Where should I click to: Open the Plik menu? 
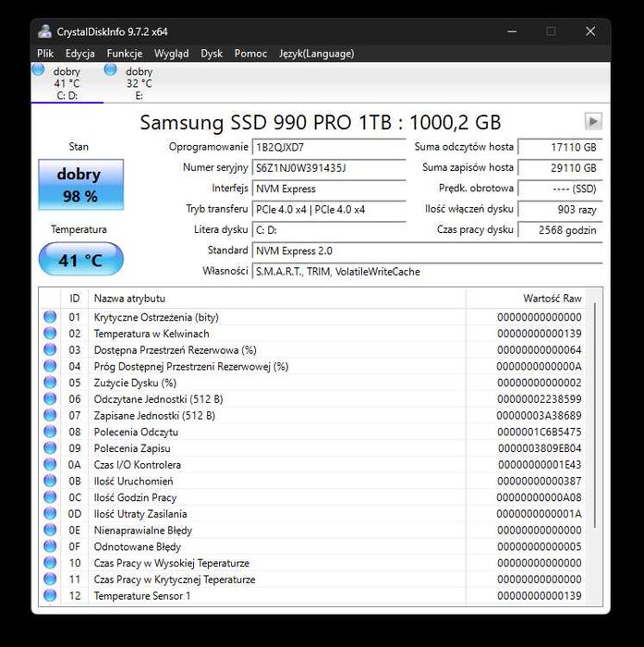[45, 54]
